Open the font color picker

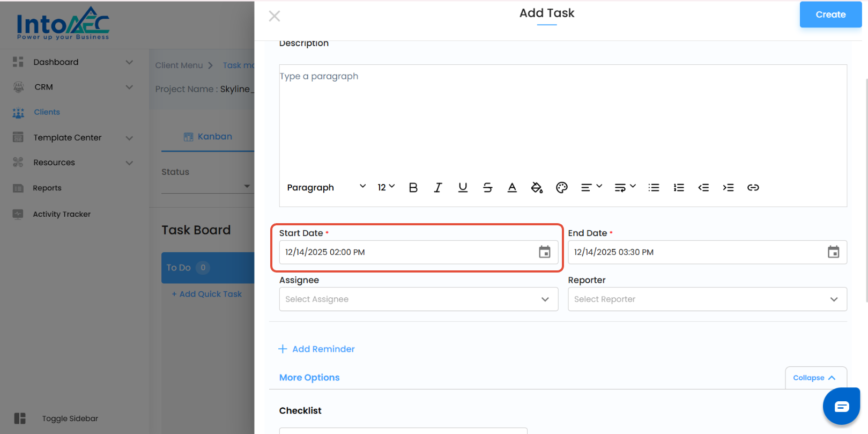pyautogui.click(x=512, y=188)
